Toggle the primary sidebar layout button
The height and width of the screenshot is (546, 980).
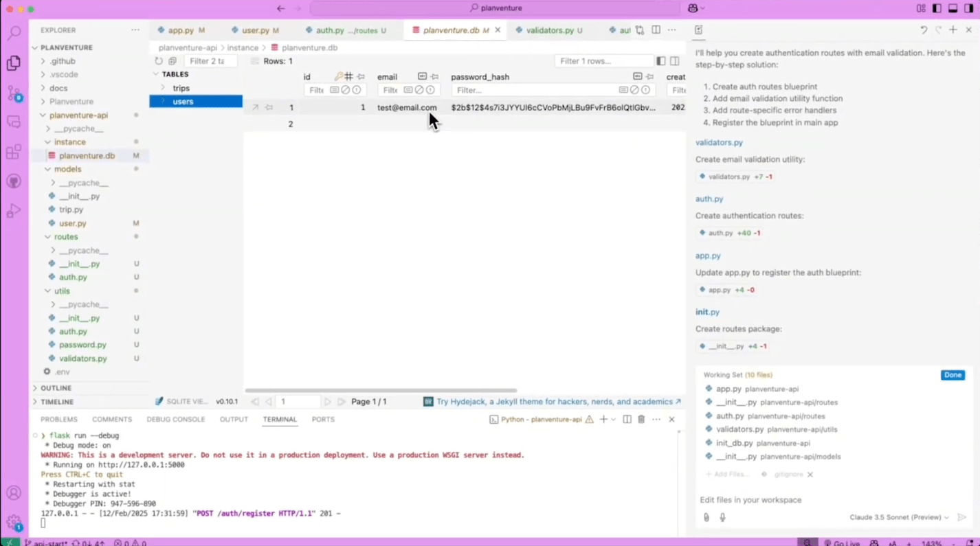(x=937, y=8)
